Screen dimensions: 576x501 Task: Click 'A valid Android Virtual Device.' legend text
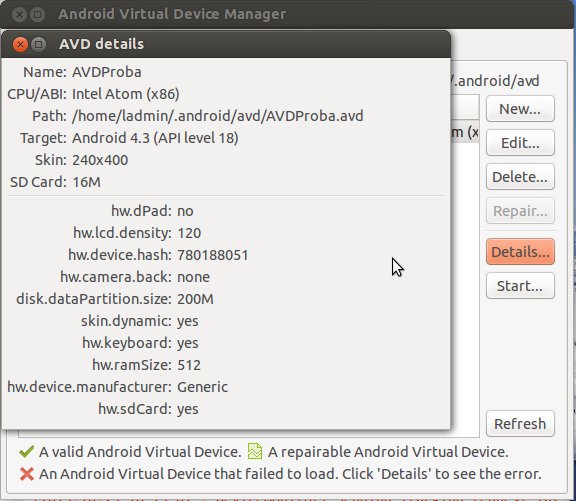pyautogui.click(x=140, y=452)
